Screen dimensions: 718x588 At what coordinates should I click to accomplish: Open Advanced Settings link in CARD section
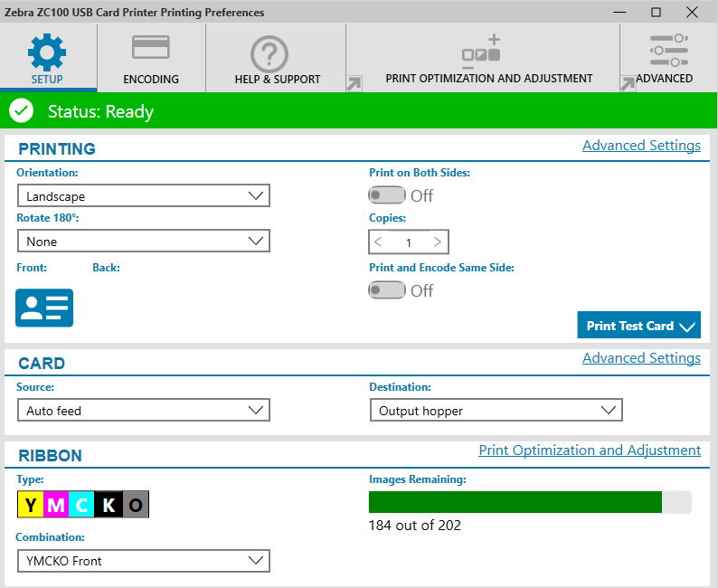[641, 357]
